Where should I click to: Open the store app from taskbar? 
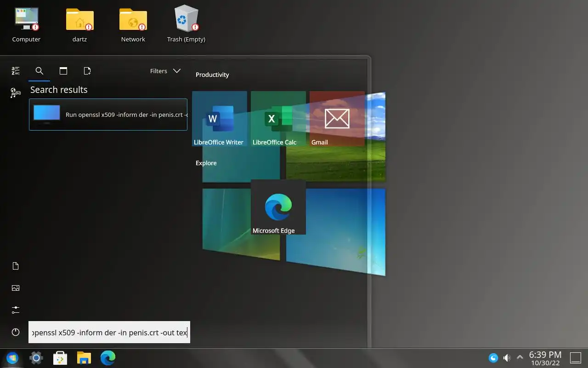tap(60, 358)
